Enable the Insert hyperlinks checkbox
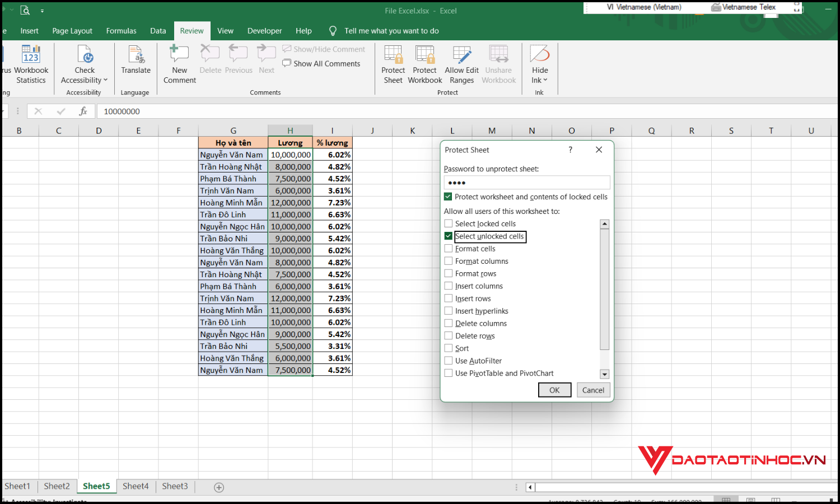Image resolution: width=840 pixels, height=504 pixels. point(449,311)
